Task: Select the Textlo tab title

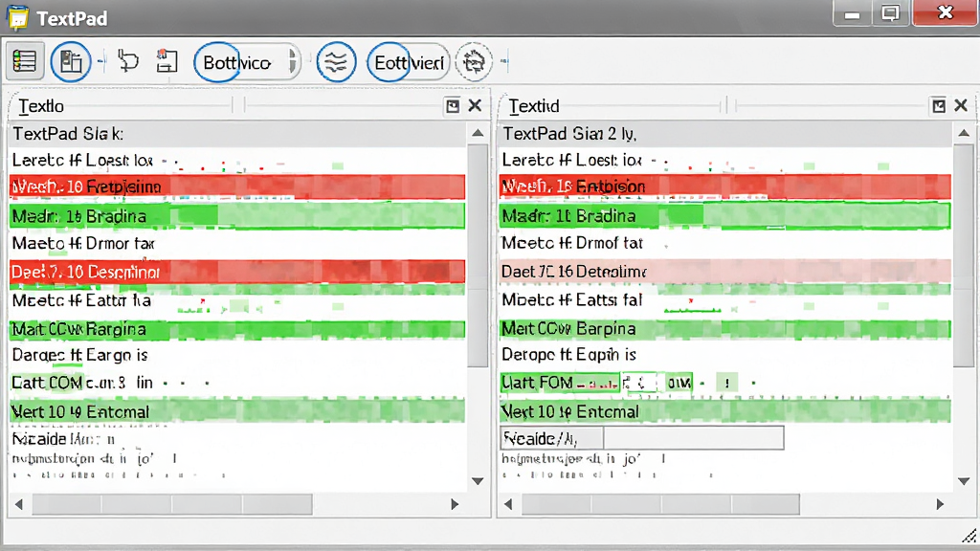Action: 41,106
